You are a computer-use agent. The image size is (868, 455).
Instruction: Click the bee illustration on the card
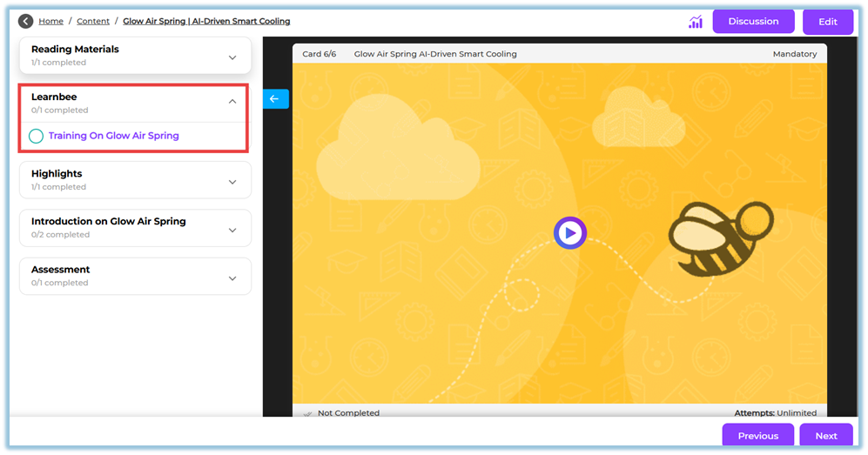pyautogui.click(x=718, y=238)
